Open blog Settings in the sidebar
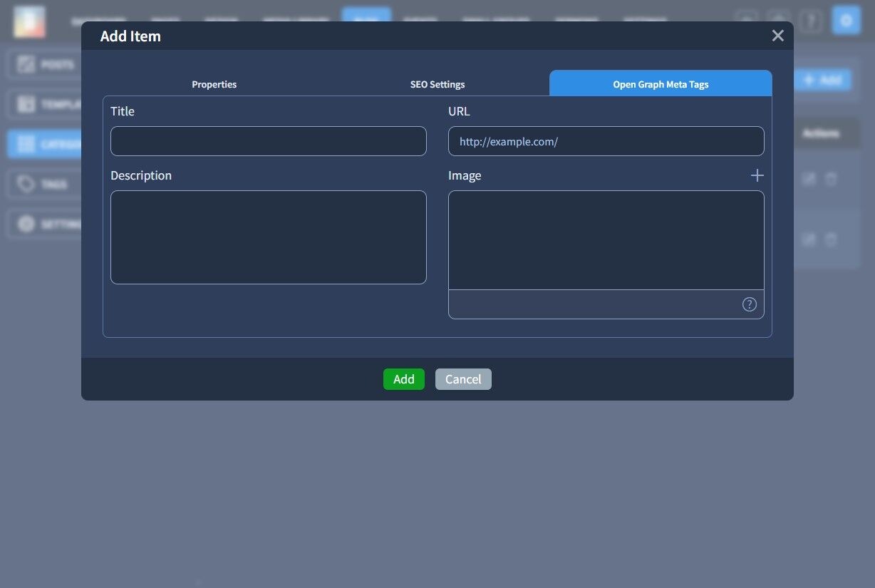 [x=44, y=225]
